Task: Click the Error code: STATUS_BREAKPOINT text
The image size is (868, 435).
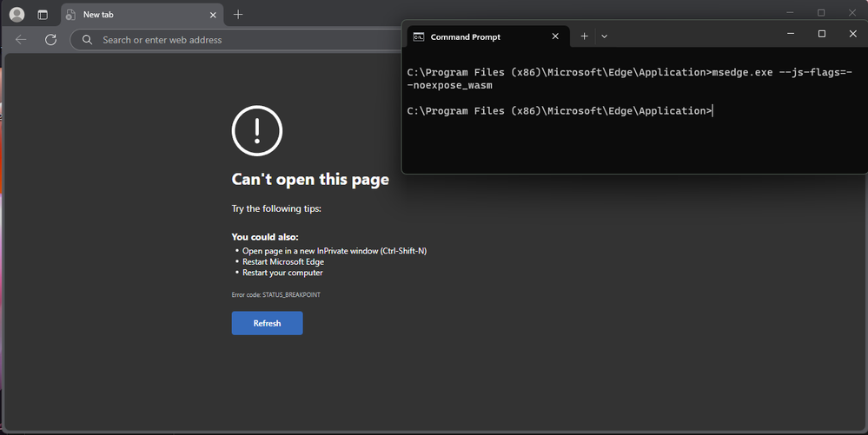Action: pos(275,295)
